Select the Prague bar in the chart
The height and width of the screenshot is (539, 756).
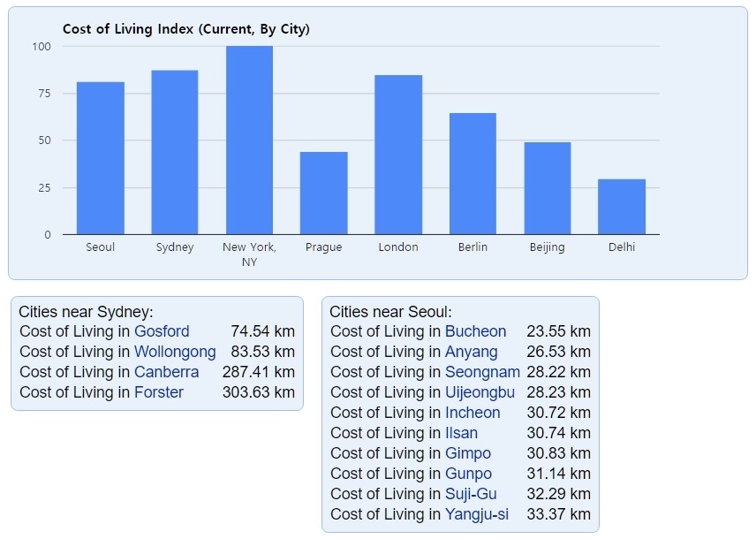(323, 193)
